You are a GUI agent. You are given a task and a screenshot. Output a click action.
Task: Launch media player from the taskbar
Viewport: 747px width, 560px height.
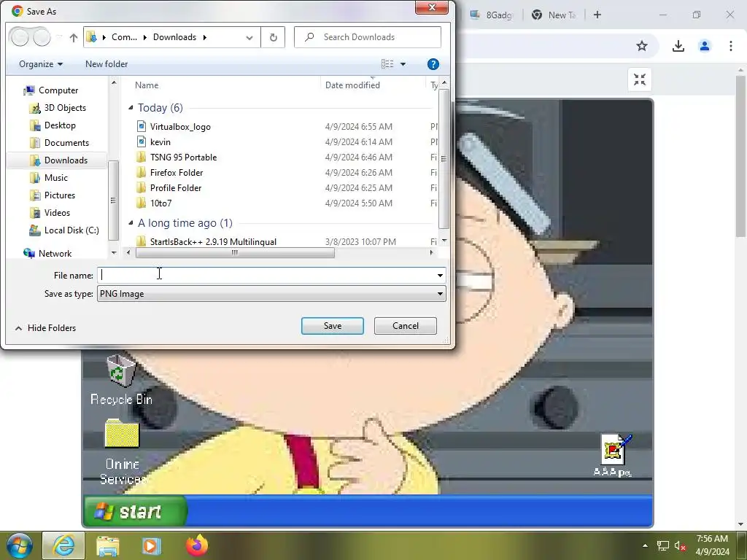coord(152,545)
